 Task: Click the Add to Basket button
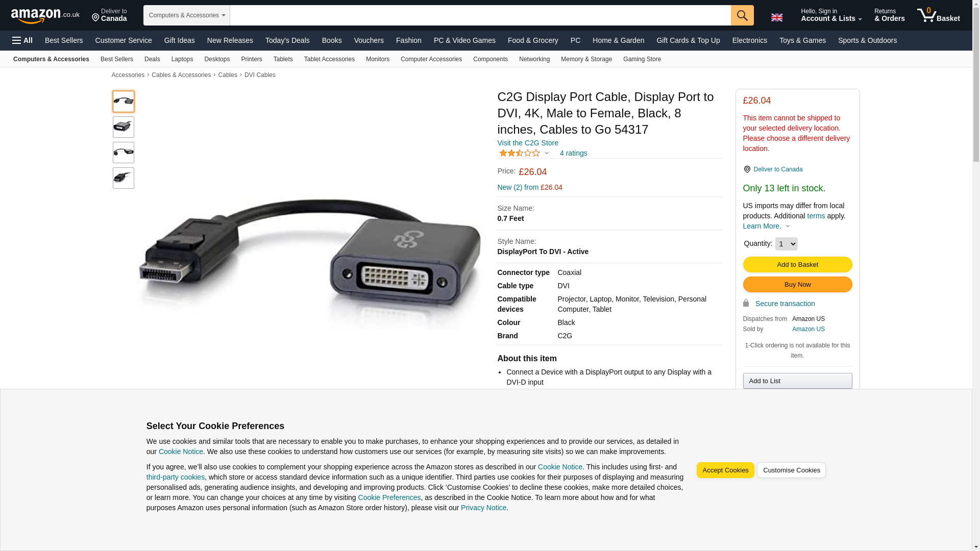tap(797, 264)
